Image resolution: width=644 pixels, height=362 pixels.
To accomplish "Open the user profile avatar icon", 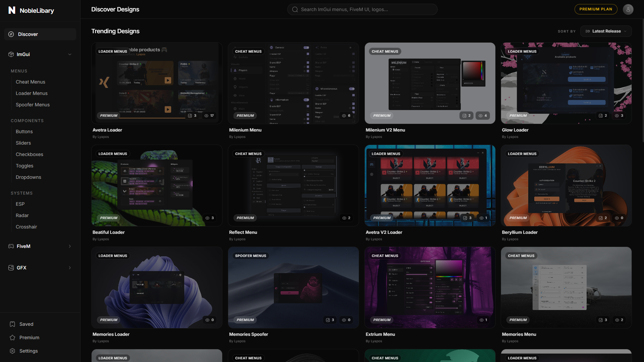I will [x=628, y=9].
